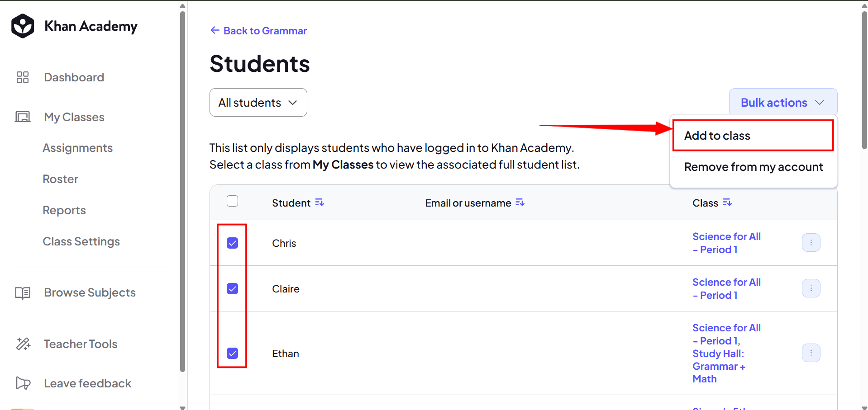
Task: Open Claire's Science for All – Period 1 link
Action: coord(726,288)
